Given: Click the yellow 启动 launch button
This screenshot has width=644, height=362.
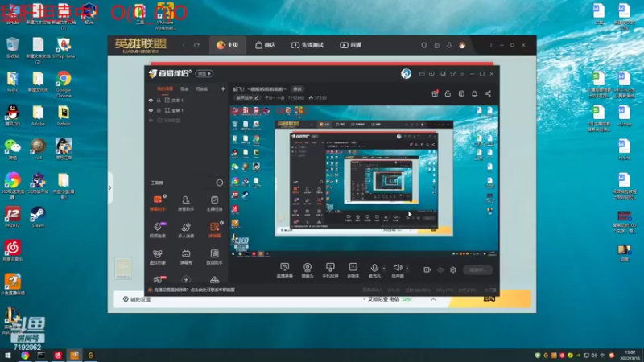Looking at the screenshot, I should coord(490,298).
